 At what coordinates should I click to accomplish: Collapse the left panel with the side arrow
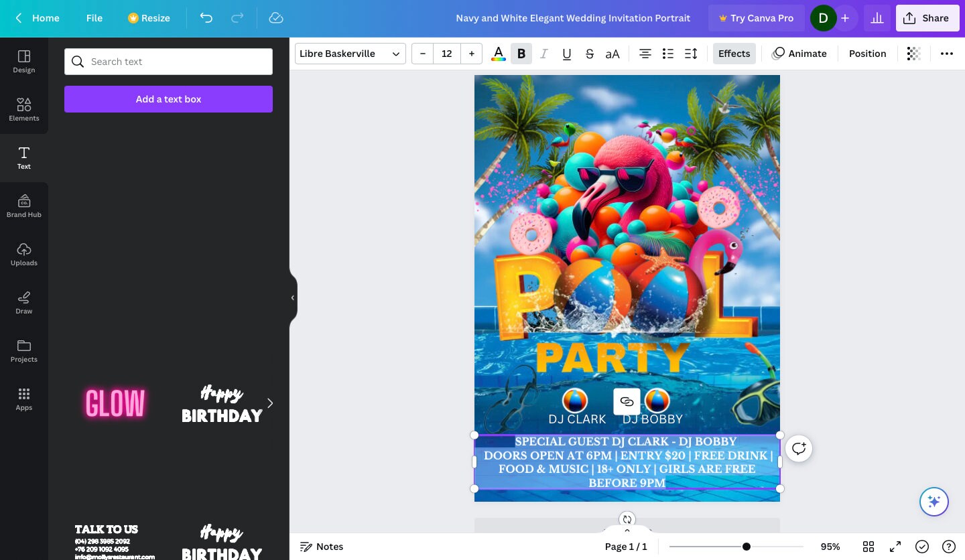click(293, 298)
